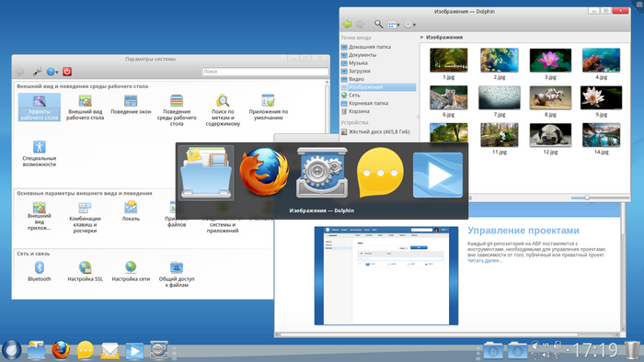Click the red power button in settings toolbar
644x362 pixels.
pyautogui.click(x=67, y=72)
